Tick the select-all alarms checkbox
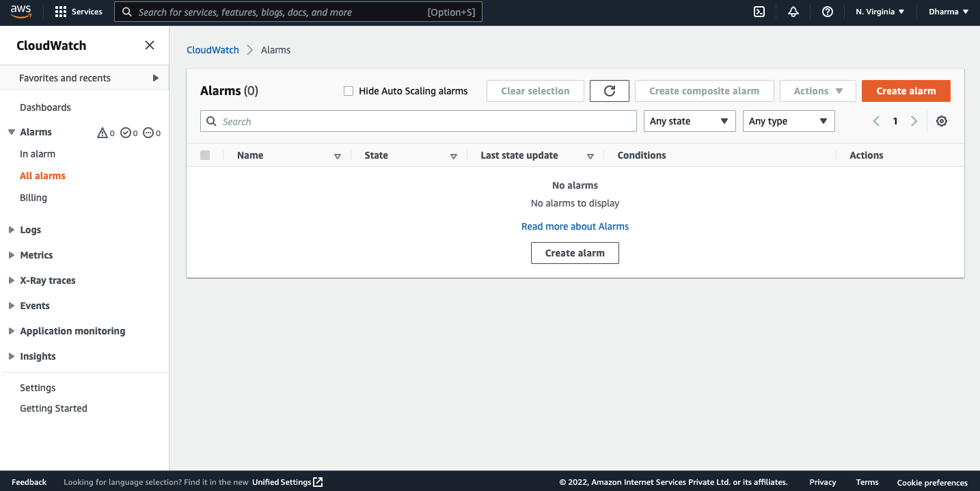 [x=205, y=155]
